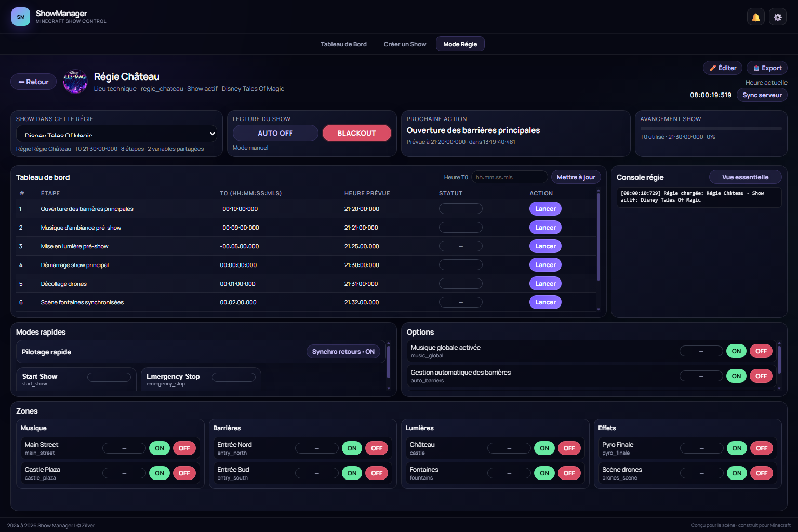Click the Ouverture des barrières principales row name
Image resolution: width=798 pixels, height=532 pixels.
87,209
